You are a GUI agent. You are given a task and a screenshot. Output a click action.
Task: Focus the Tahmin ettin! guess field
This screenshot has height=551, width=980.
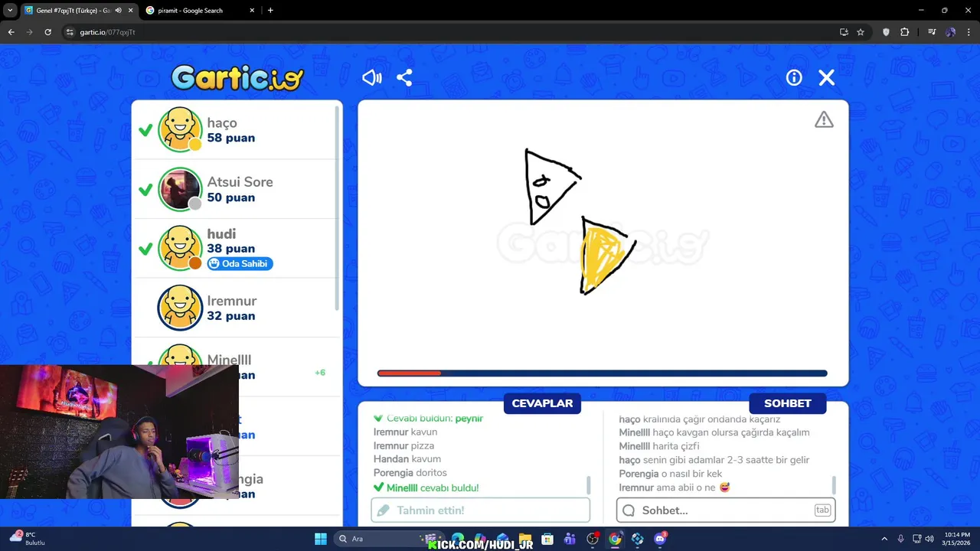tap(481, 510)
